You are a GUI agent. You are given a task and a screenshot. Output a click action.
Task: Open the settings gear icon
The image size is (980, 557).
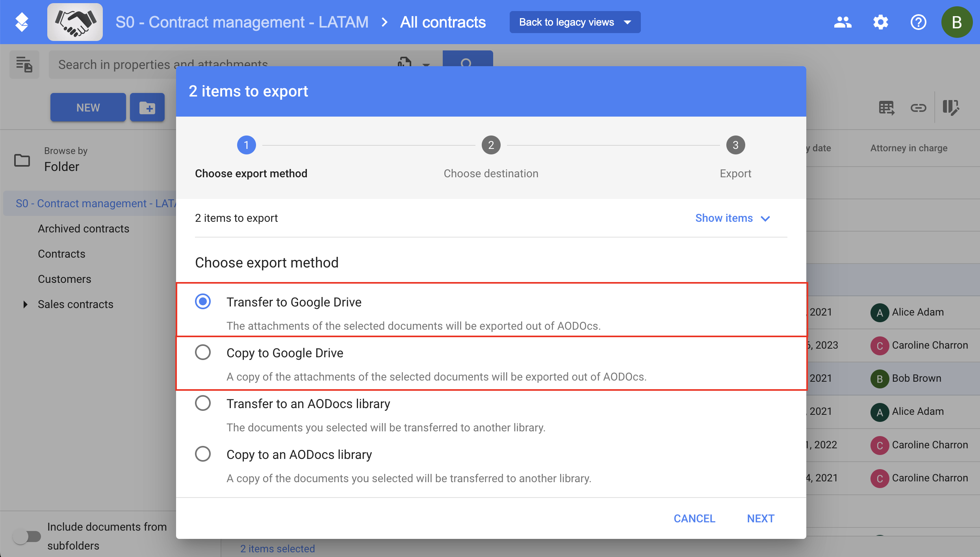point(880,22)
